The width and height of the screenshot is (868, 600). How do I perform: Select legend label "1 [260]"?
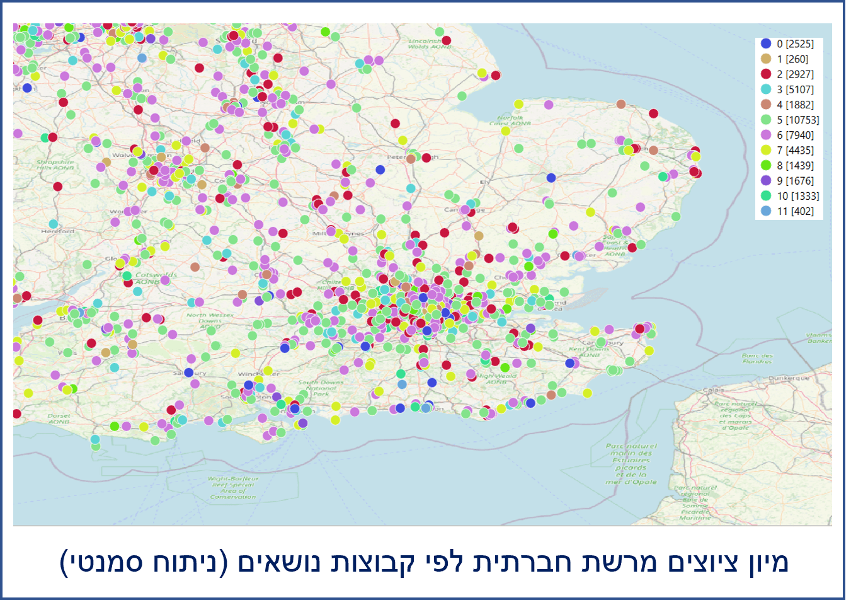point(792,59)
